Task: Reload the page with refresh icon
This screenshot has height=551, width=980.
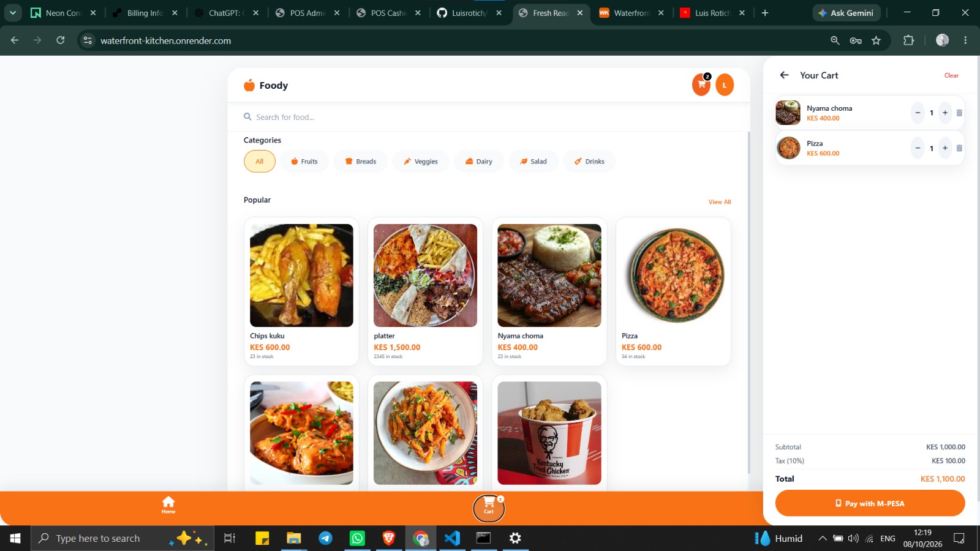Action: click(x=60, y=40)
